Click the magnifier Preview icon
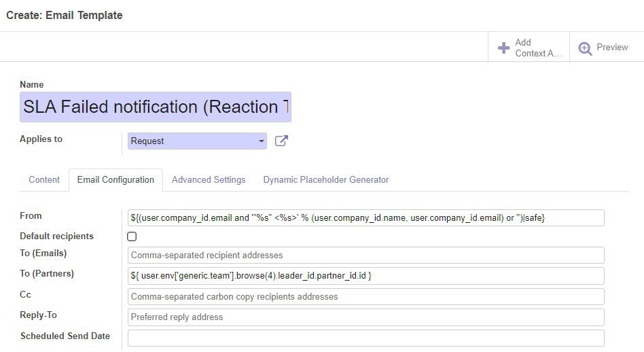Viewport: 644px width, 352px height. point(586,48)
